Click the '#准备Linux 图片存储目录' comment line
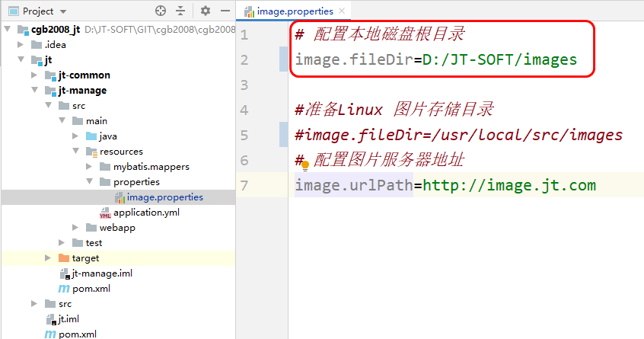644x339 pixels. [x=394, y=110]
